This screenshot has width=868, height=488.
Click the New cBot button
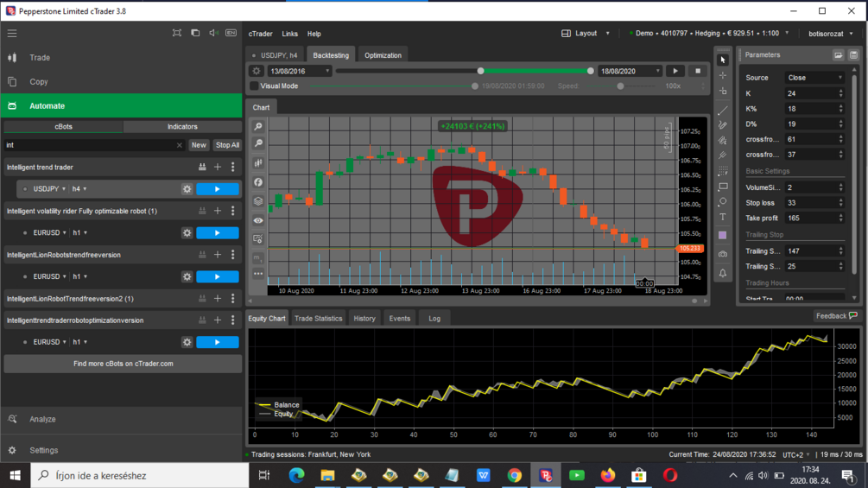pos(199,145)
